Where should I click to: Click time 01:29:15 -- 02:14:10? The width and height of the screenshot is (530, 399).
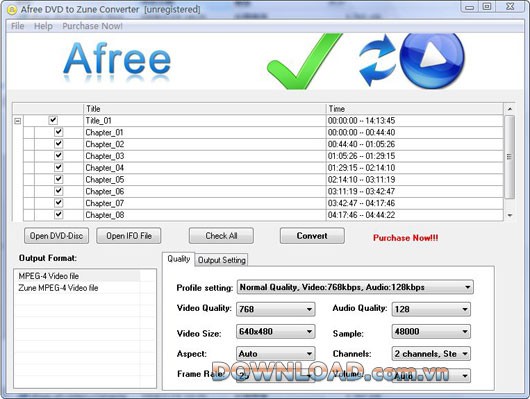click(x=361, y=168)
